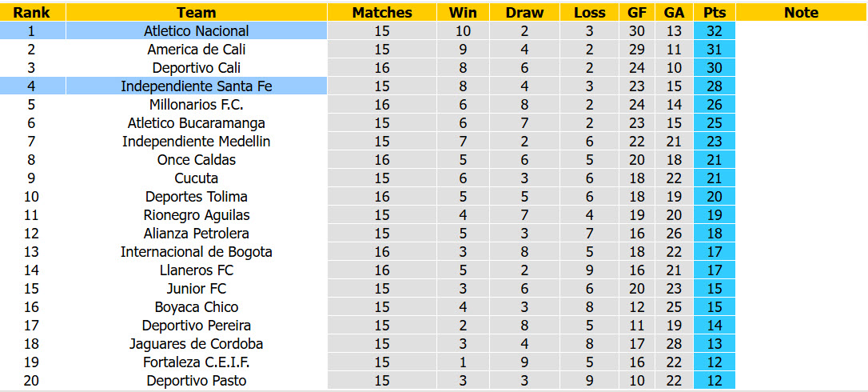
Task: Click Atletico Nacional's 32 points cell
Action: (714, 31)
